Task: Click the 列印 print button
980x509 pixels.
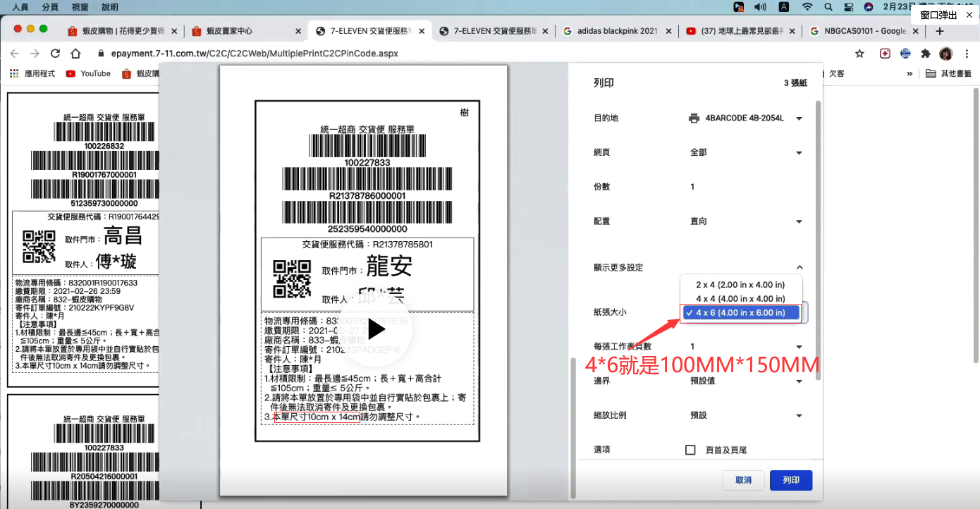Action: pyautogui.click(x=791, y=480)
